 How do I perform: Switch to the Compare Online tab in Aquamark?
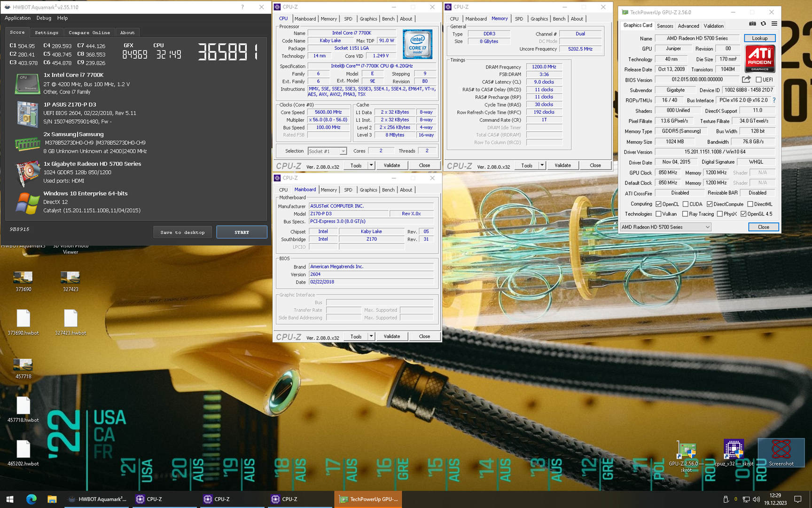pyautogui.click(x=89, y=32)
